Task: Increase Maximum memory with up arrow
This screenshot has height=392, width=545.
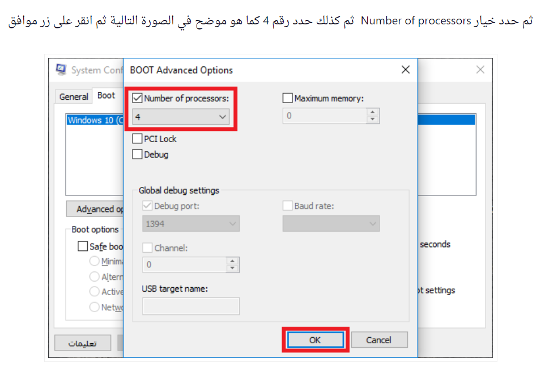Action: (372, 112)
